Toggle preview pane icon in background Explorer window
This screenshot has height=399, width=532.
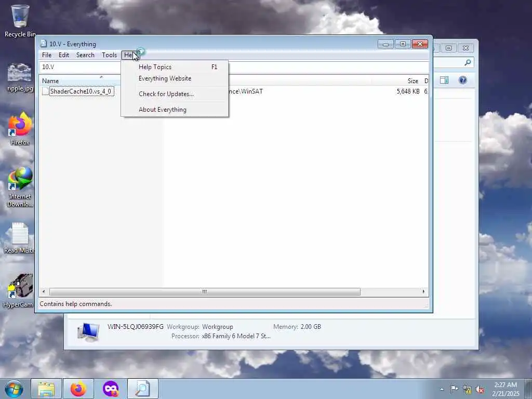pos(444,80)
